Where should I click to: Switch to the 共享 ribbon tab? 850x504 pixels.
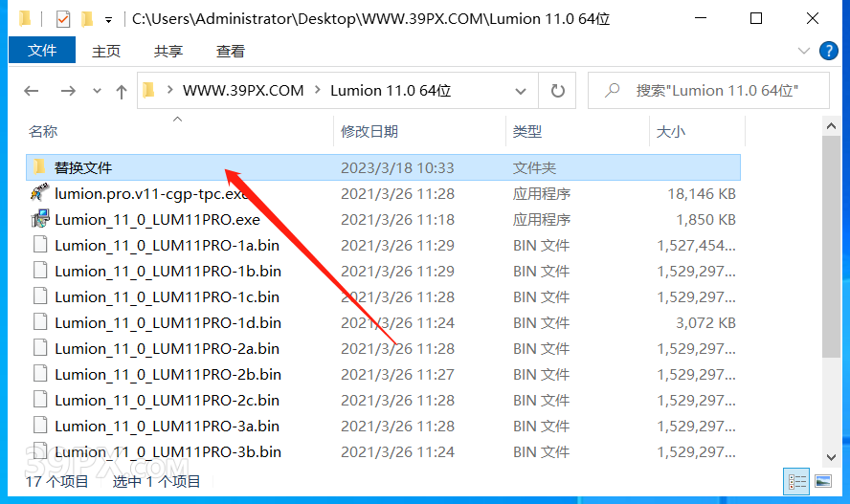168,51
